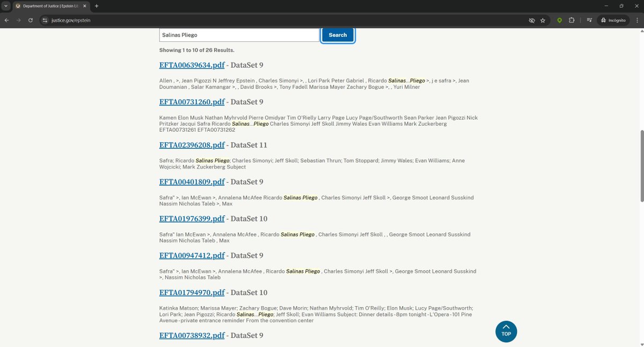Click the excerpt starting 'Kamen Elon Musk Nathan Myhrvold'
Image resolution: width=644 pixels, height=347 pixels.
(x=318, y=124)
